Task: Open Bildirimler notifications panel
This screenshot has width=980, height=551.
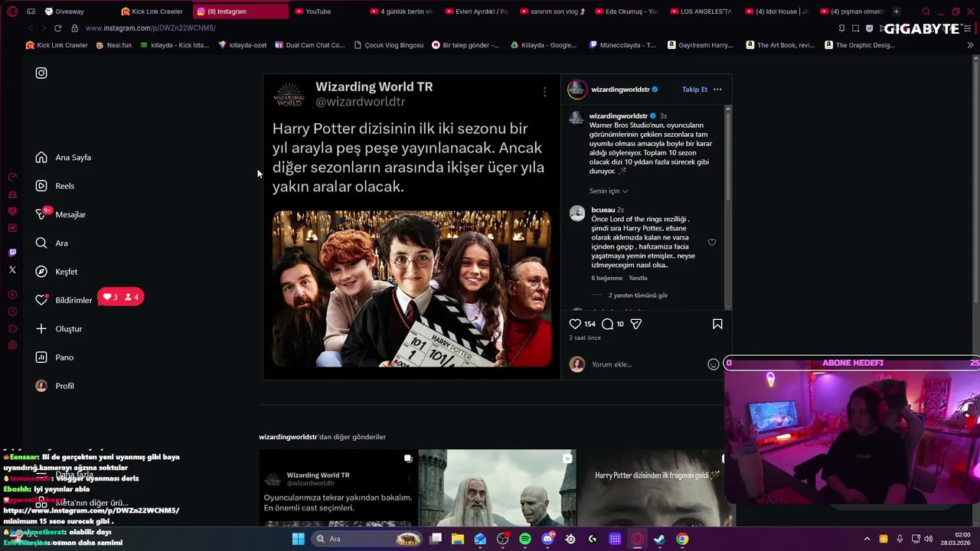Action: 64,300
